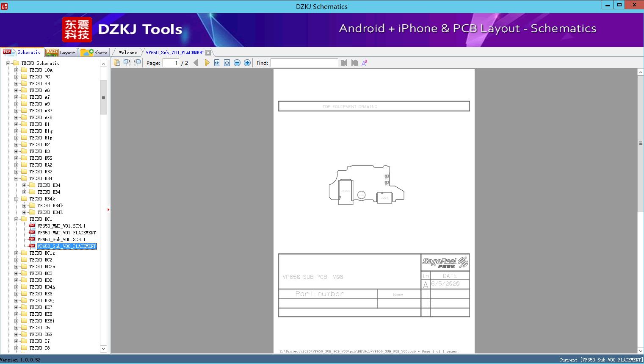Click the Find text field
The image size is (644, 364).
tap(304, 63)
